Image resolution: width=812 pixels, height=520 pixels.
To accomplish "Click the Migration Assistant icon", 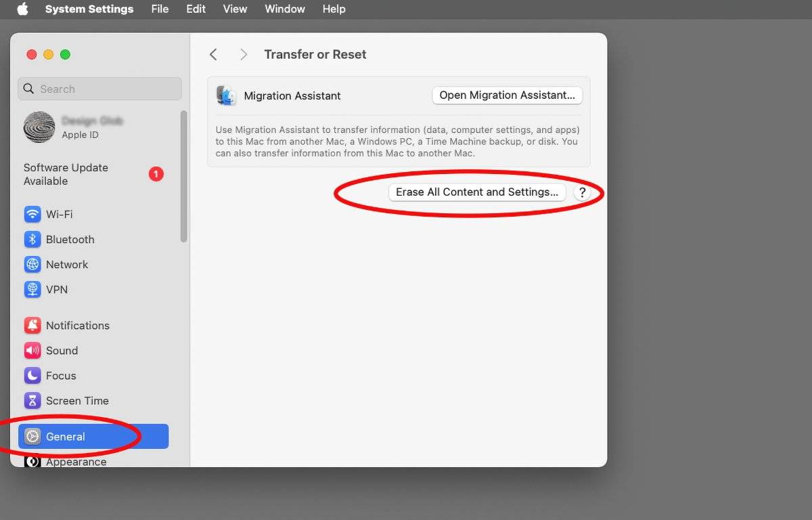I will 226,95.
